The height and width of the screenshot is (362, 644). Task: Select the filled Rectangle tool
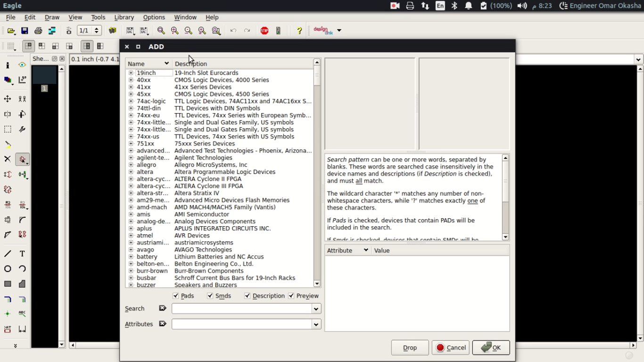[x=8, y=284]
